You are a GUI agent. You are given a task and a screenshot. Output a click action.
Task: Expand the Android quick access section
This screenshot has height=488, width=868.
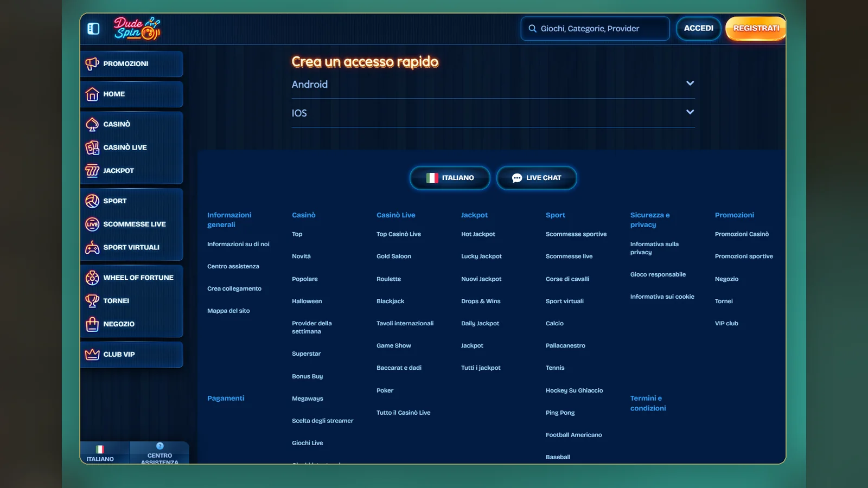pyautogui.click(x=493, y=84)
